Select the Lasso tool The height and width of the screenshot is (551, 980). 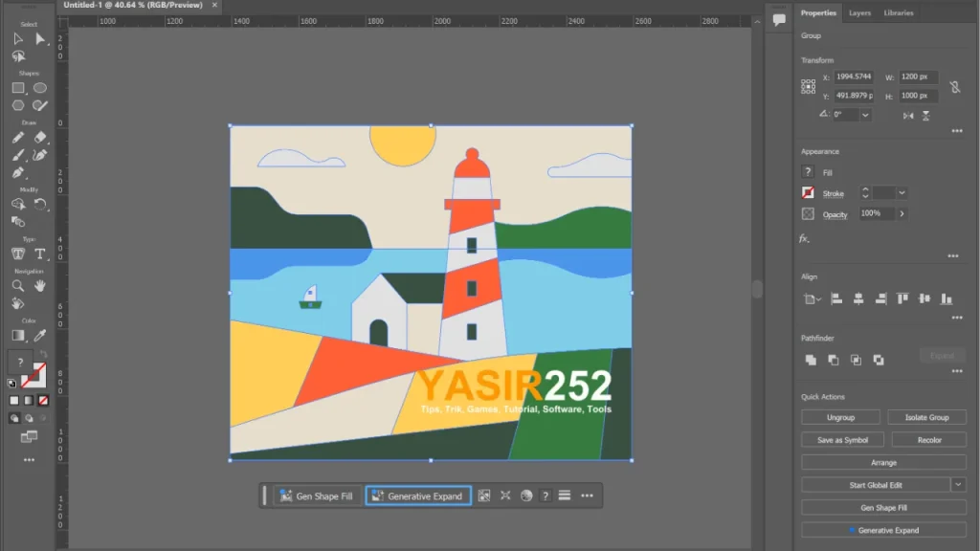click(x=18, y=56)
